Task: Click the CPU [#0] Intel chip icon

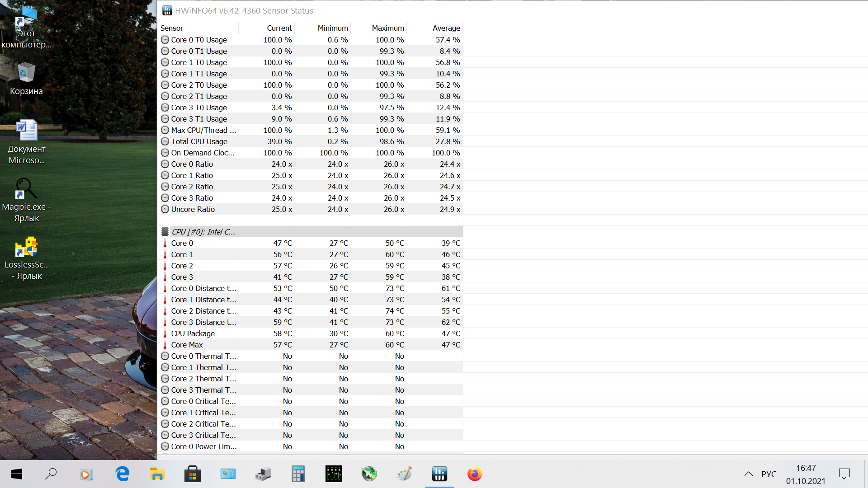Action: click(x=165, y=232)
